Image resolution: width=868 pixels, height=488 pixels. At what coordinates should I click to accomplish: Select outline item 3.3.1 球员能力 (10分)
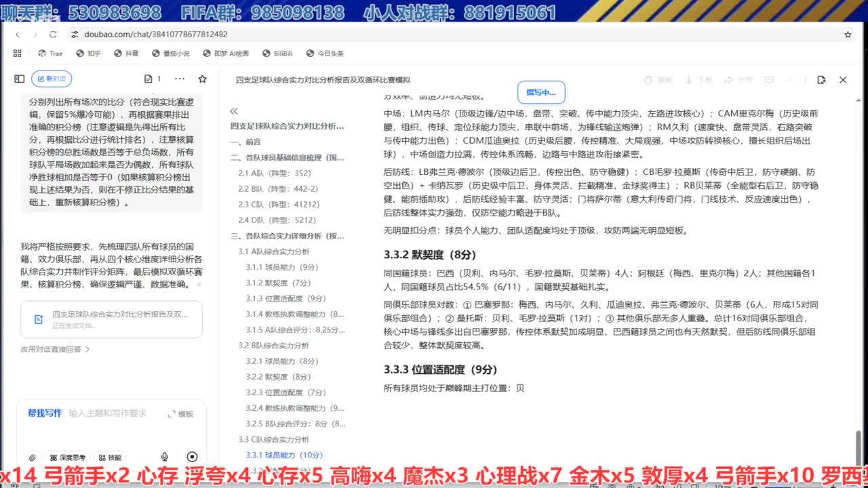tap(284, 455)
